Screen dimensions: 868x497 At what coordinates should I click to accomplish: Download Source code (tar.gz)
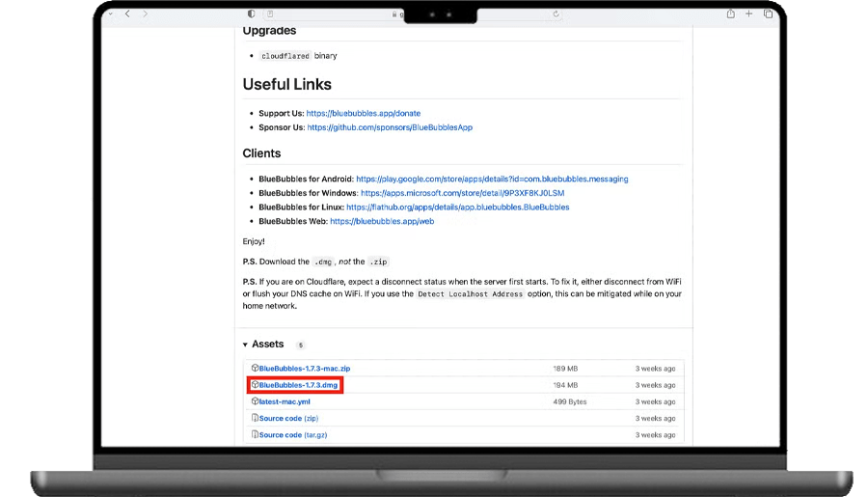293,435
